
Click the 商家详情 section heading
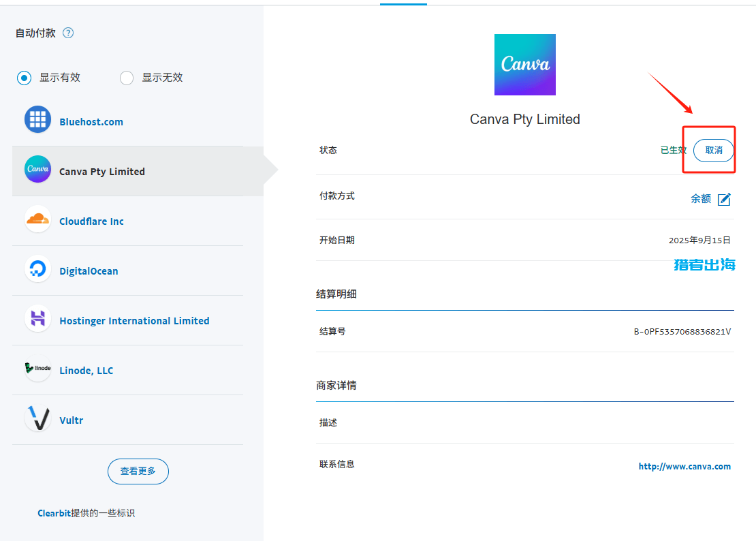coord(336,385)
